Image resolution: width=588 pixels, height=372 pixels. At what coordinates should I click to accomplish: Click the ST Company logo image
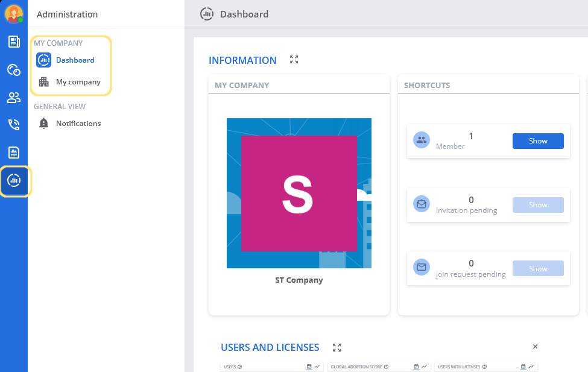point(299,193)
